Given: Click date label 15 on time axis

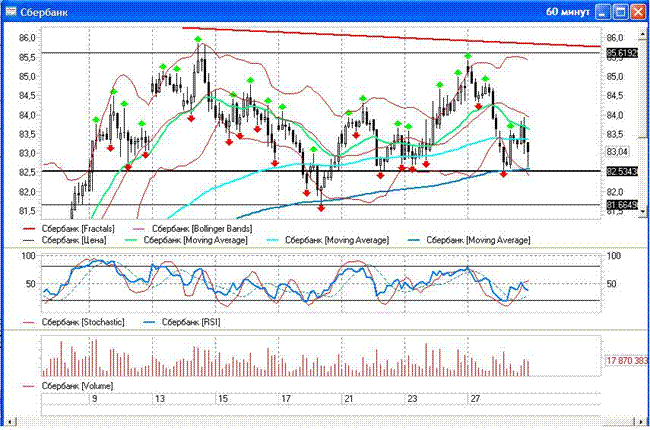Looking at the screenshot, I should click(x=223, y=399).
